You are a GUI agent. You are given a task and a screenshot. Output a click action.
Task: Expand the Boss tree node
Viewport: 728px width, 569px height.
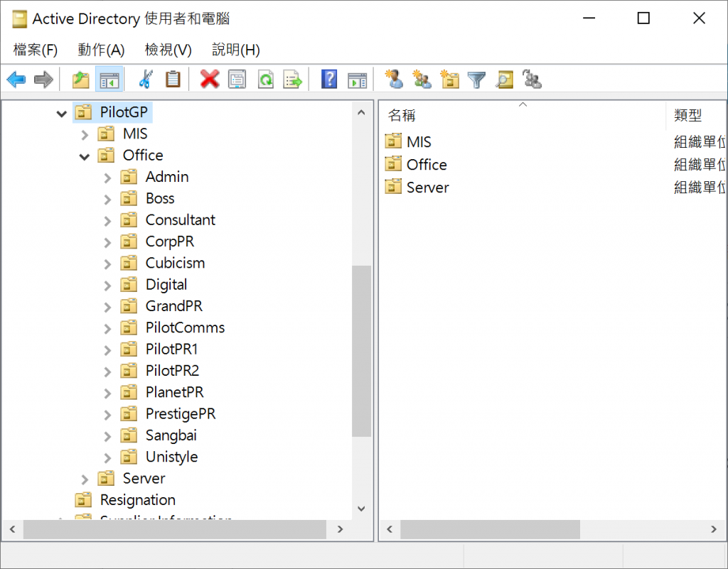(107, 200)
